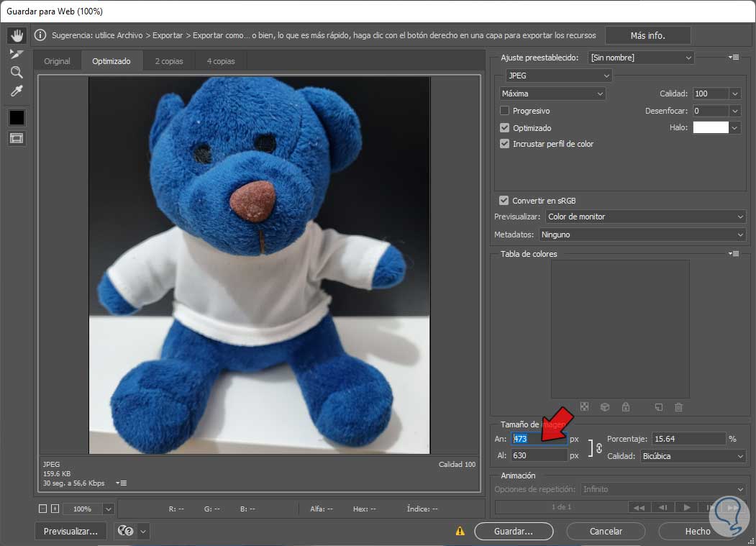This screenshot has width=756, height=546.
Task: Toggle Convertir en sRGB checkbox
Action: (x=504, y=201)
